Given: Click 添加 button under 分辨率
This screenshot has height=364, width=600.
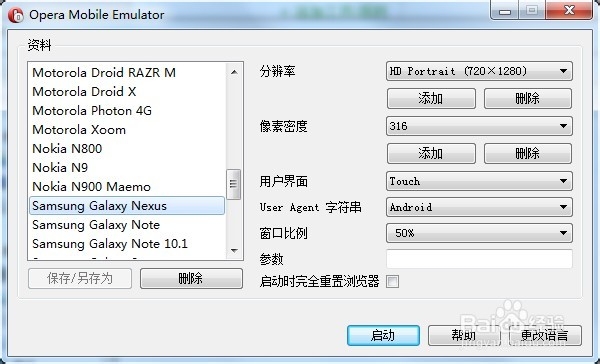Looking at the screenshot, I should coord(431,98).
